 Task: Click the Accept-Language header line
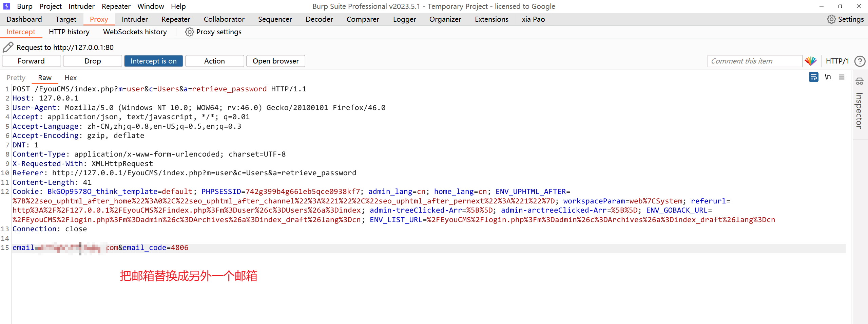tap(127, 126)
